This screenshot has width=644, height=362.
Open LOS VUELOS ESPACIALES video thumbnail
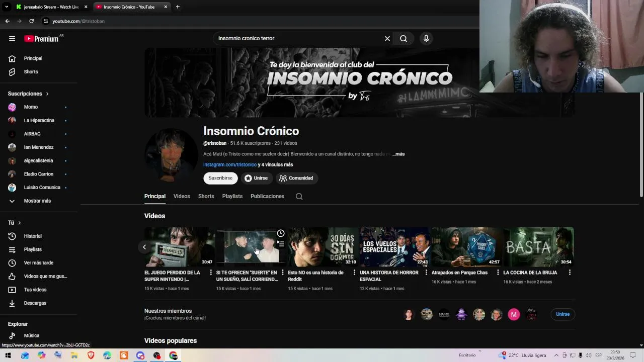point(394,247)
